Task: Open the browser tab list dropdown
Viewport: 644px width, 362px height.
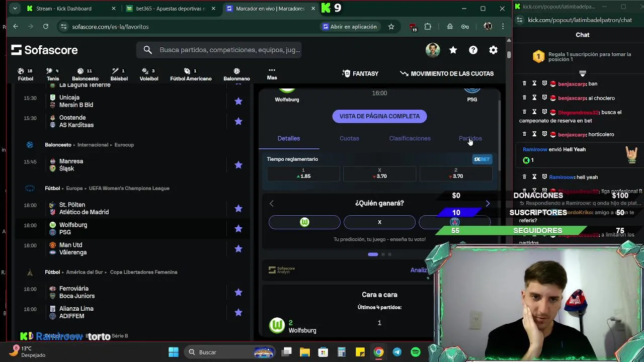Action: coord(15,9)
